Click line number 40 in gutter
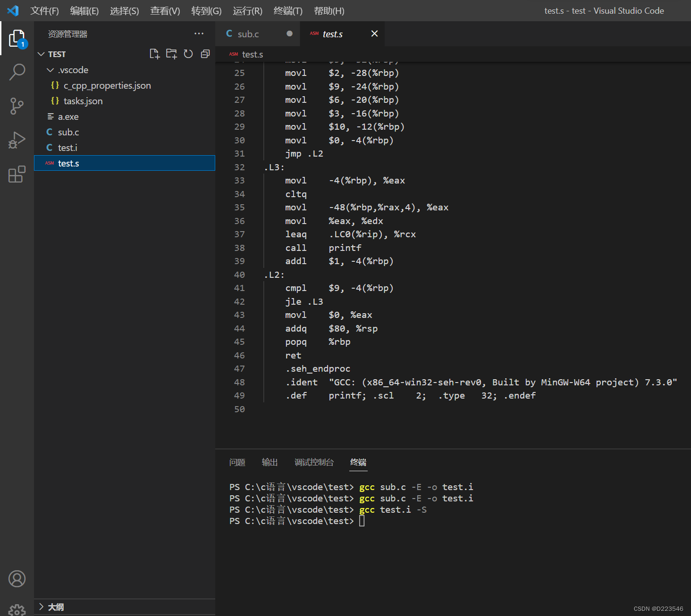The height and width of the screenshot is (616, 691). click(239, 275)
